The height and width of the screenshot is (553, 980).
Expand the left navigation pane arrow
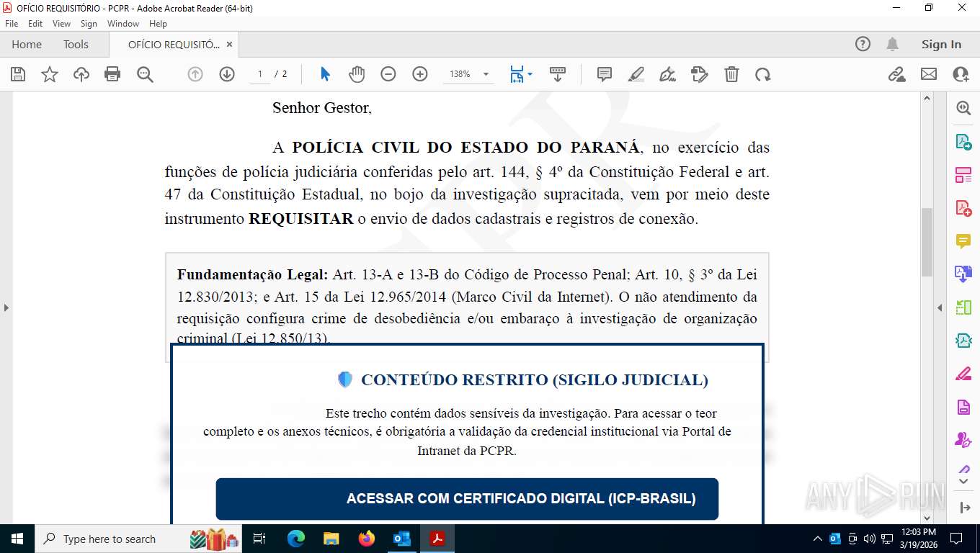[6, 307]
